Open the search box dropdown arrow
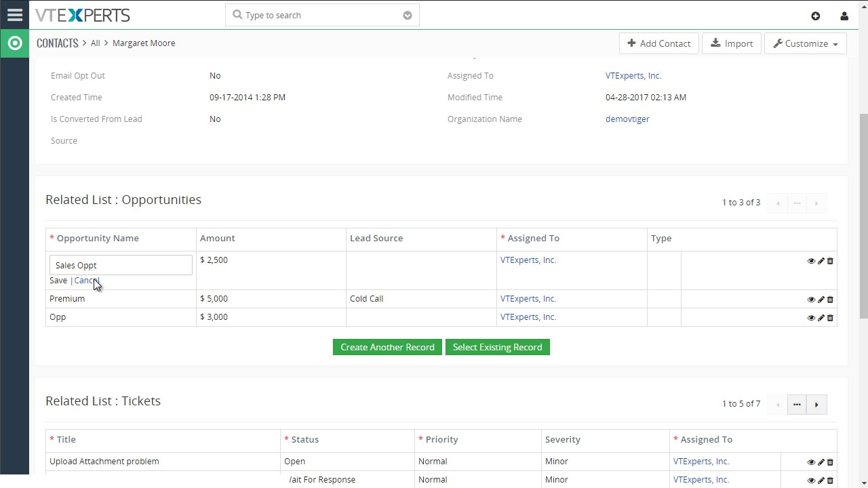Image resolution: width=868 pixels, height=488 pixels. pyautogui.click(x=408, y=15)
